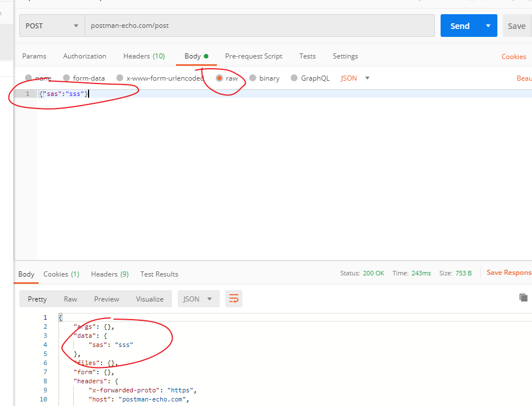The height and width of the screenshot is (406, 532).
Task: Open the POST method dropdown
Action: tap(52, 26)
